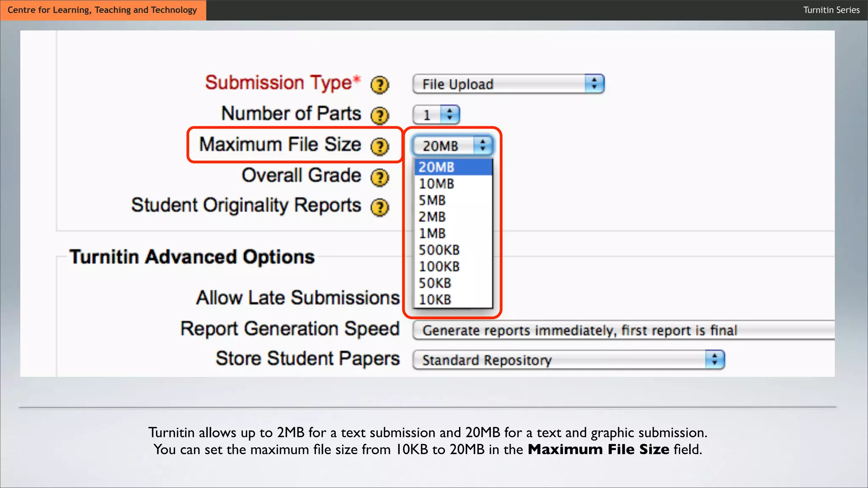Screen dimensions: 868x488
Task: Click help icon beside Maximum File Size
Action: (x=380, y=147)
